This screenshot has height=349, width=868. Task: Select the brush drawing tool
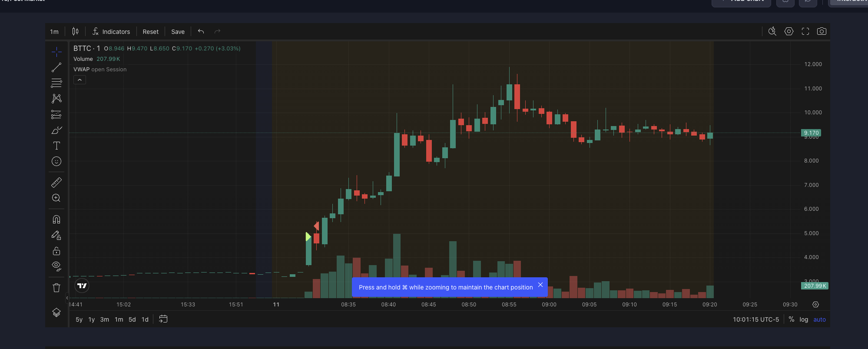tap(56, 130)
